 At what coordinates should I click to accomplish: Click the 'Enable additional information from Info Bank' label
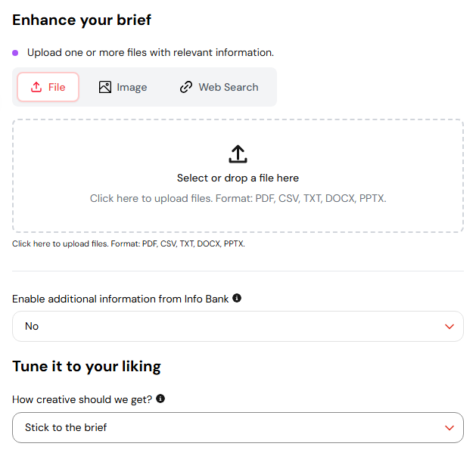[120, 299]
